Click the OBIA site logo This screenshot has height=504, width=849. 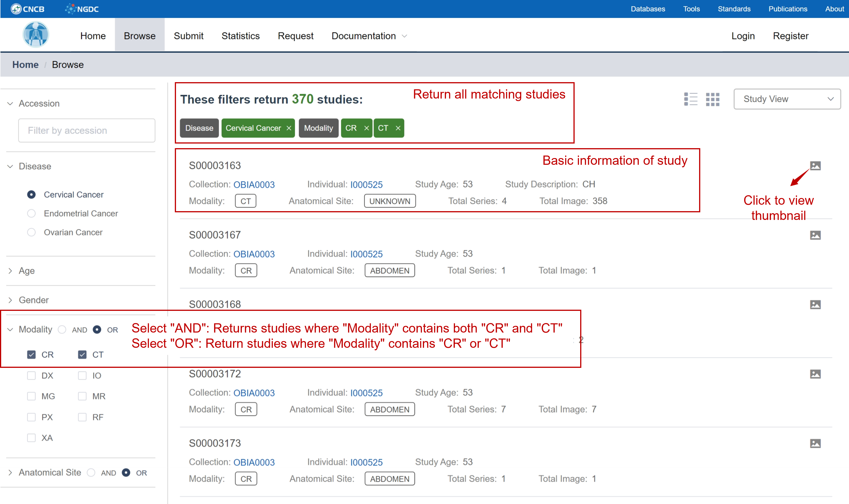click(36, 35)
